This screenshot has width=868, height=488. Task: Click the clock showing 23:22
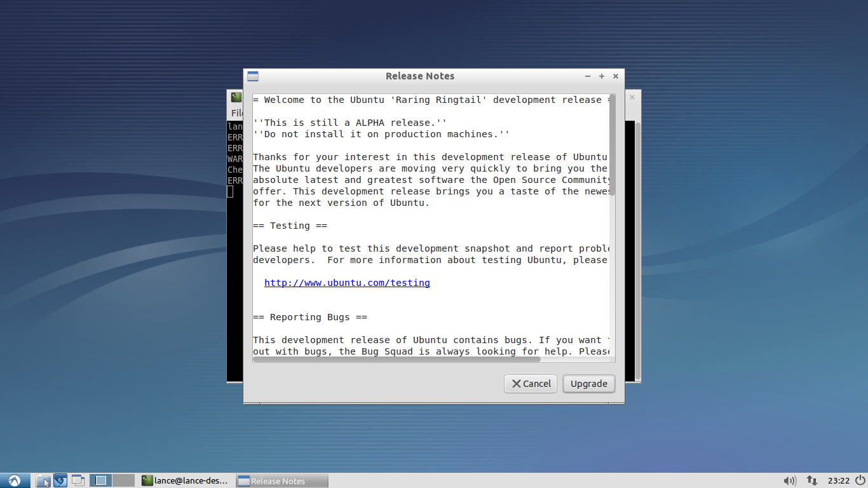click(x=838, y=481)
